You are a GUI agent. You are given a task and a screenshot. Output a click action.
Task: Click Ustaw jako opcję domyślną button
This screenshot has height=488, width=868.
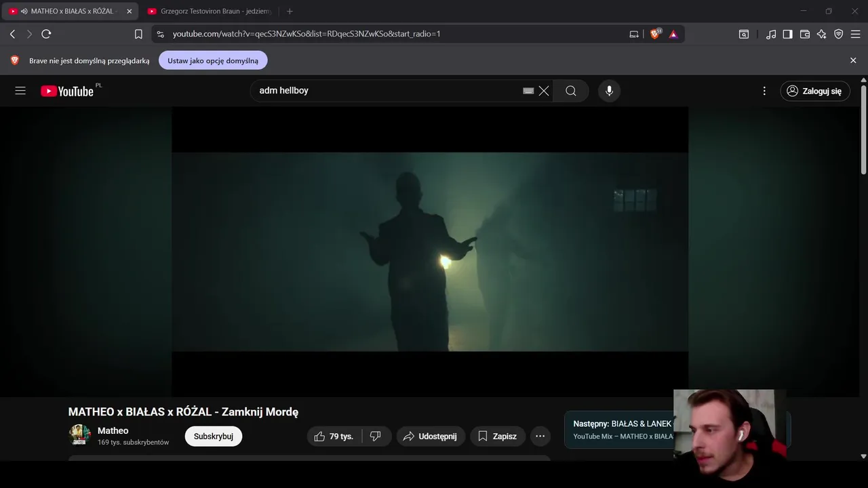coord(213,60)
